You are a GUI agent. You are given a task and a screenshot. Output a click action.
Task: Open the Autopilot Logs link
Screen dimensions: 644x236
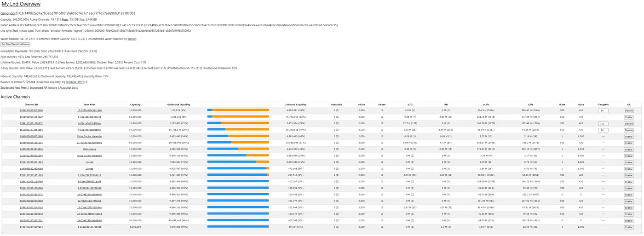coord(69,87)
